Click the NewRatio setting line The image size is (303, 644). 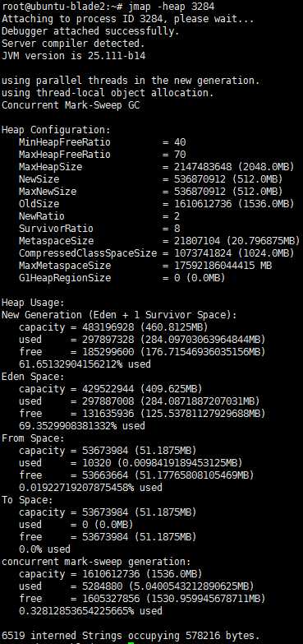pos(99,216)
